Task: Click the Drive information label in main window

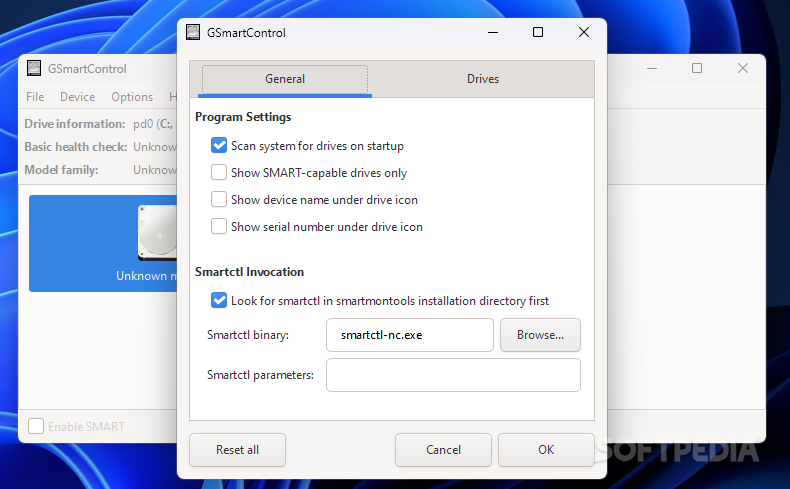Action: [75, 124]
